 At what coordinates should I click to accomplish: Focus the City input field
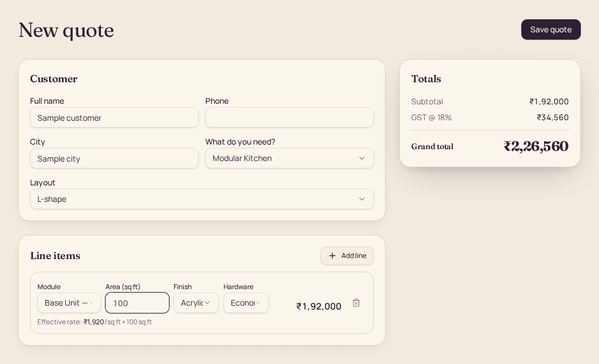pos(114,159)
